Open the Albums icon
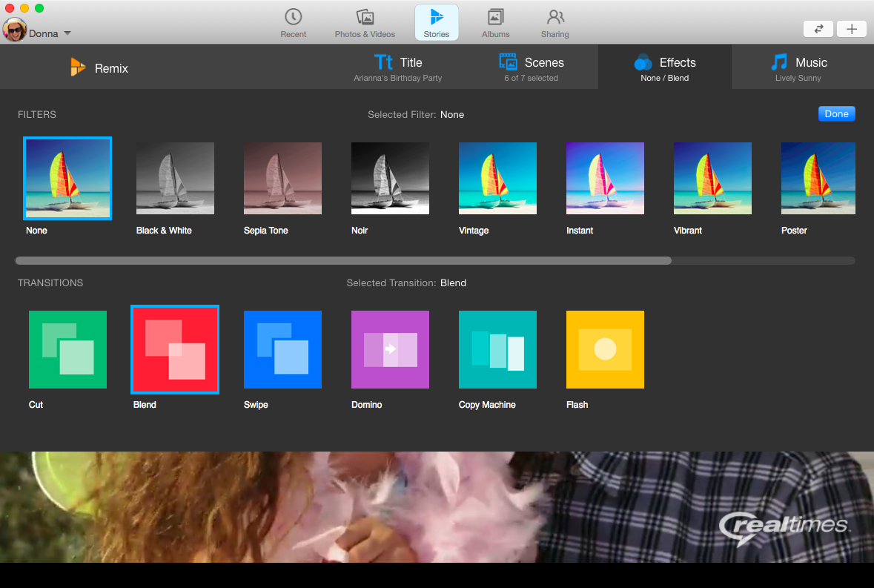Screen dimensions: 874x588 495,22
